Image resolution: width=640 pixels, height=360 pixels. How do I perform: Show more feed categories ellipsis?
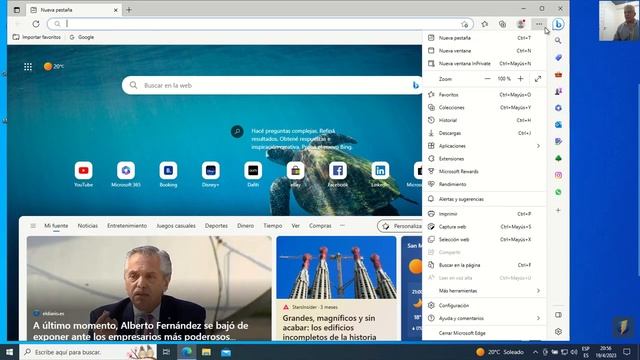[342, 225]
